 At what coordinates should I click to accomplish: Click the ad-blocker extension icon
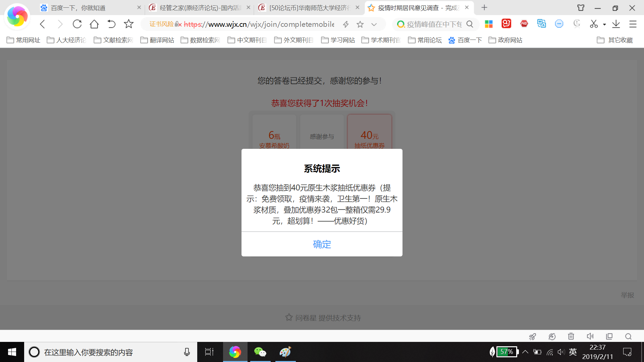(524, 24)
